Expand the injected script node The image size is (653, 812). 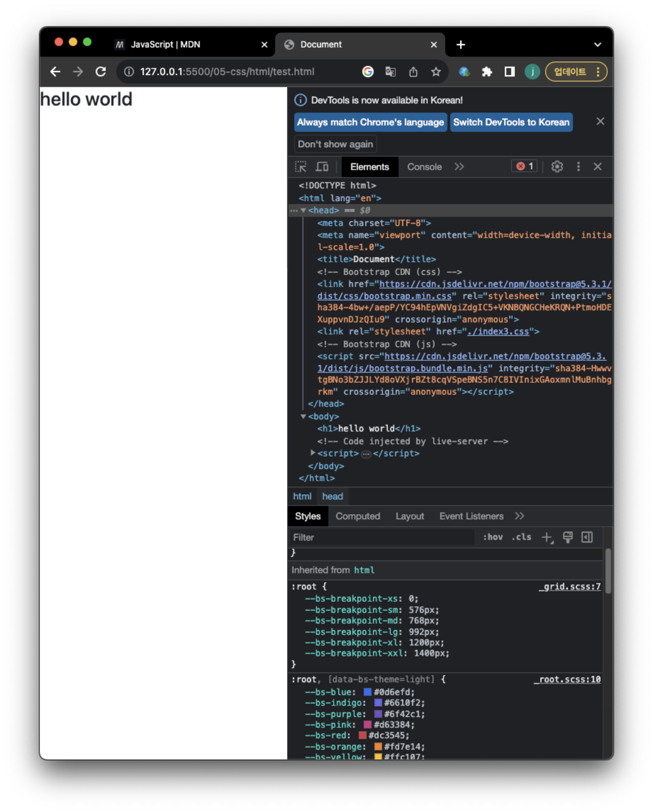(312, 453)
